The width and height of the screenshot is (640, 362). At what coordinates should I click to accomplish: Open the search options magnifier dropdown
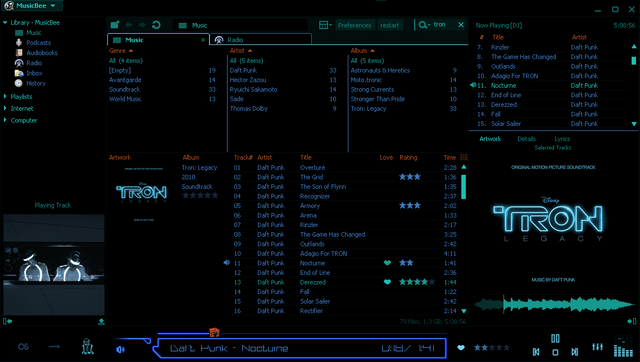424,25
